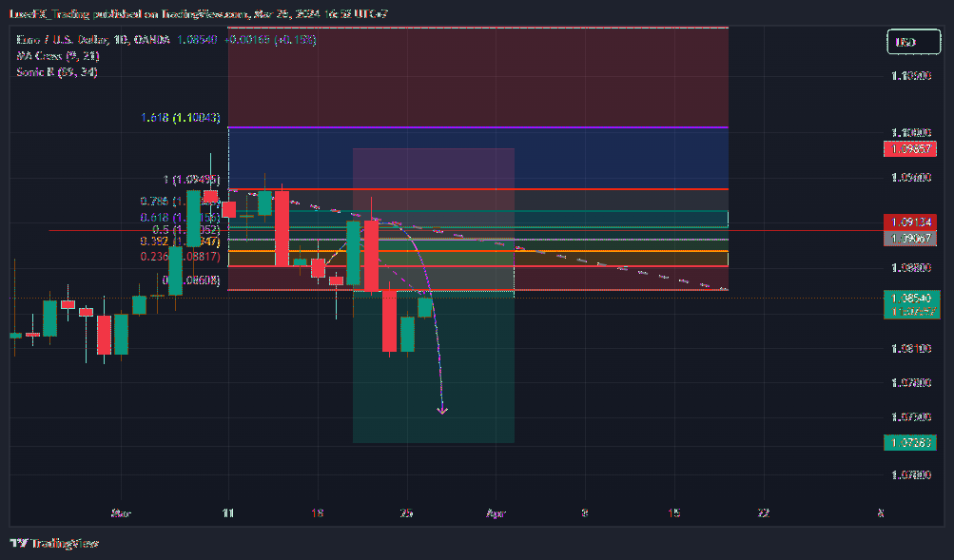Select the MA Cross indicator legend
Screen dimensions: 954x560
pos(58,56)
